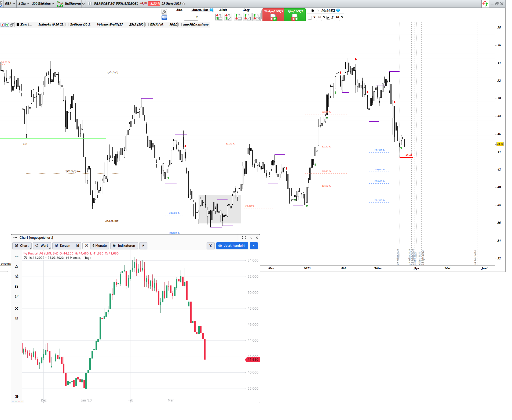Pop out the small chart window
512x420 pixels.
pos(250,238)
